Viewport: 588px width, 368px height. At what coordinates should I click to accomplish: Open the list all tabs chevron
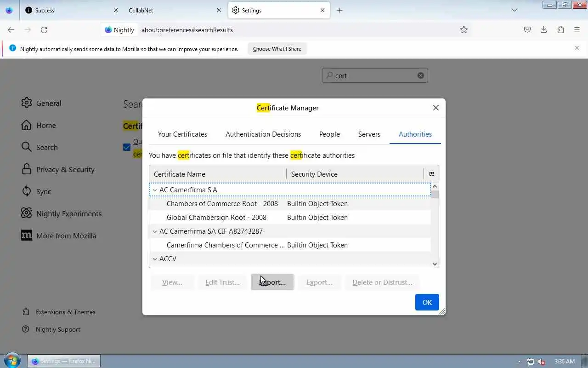click(514, 10)
